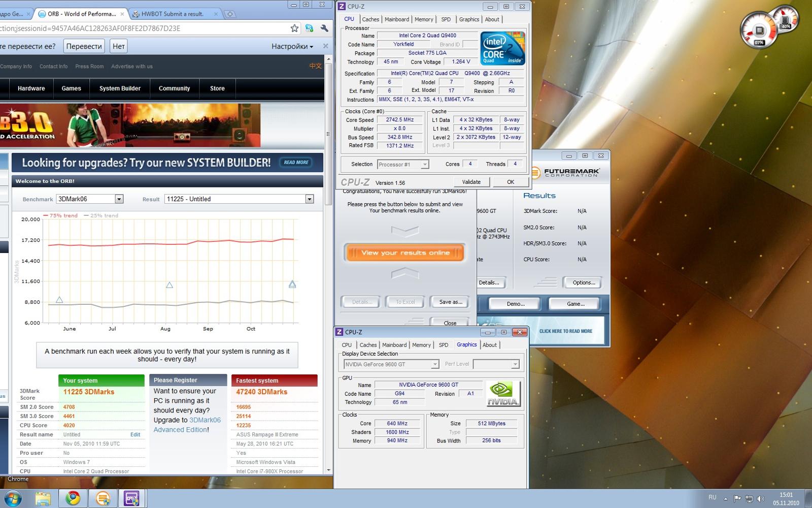Expand the Настройки translate settings dropdown
This screenshot has width=812, height=508.
292,46
